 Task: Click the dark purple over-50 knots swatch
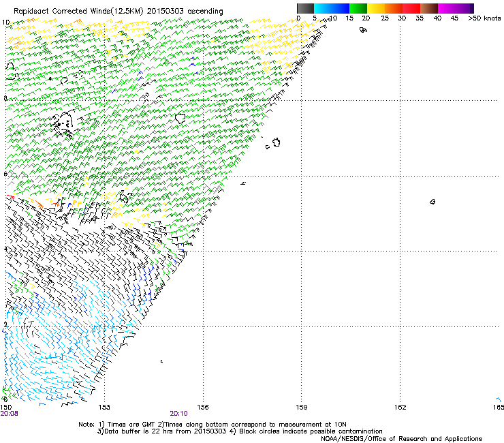[472, 8]
